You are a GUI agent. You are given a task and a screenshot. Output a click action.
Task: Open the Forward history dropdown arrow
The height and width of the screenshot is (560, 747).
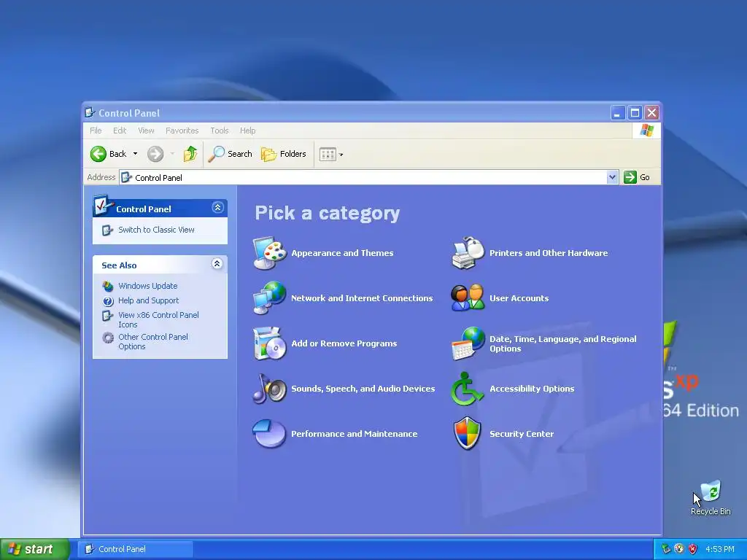coord(172,154)
